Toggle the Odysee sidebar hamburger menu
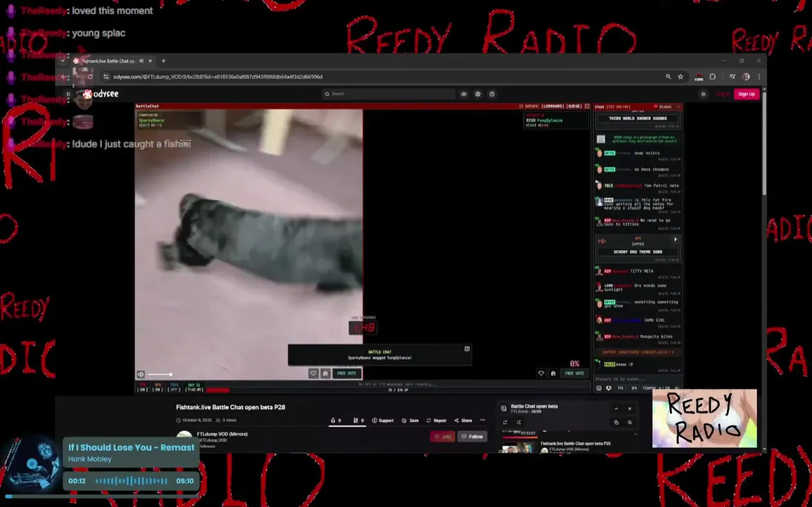The height and width of the screenshot is (507, 812). click(68, 94)
